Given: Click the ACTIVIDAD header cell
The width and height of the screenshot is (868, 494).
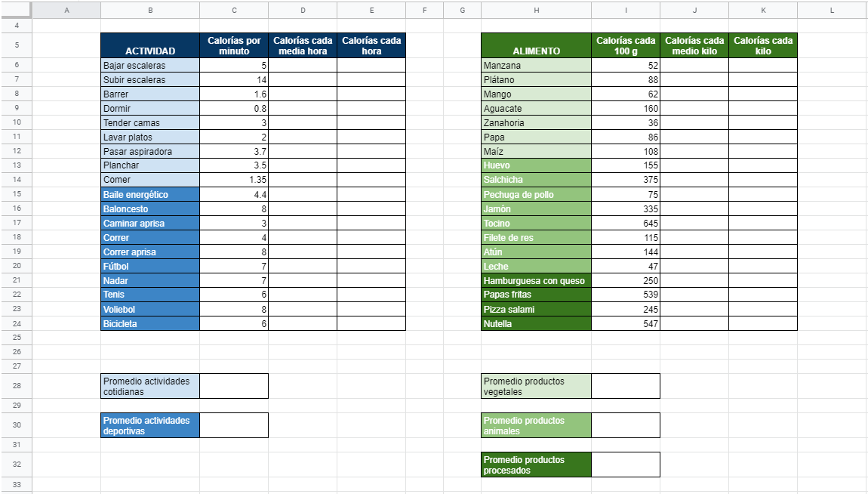Looking at the screenshot, I should (150, 45).
